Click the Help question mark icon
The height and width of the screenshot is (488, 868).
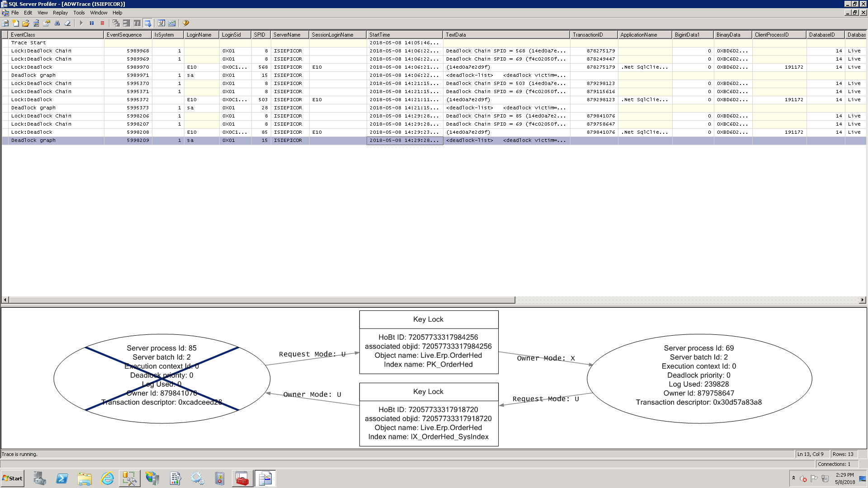tap(185, 23)
